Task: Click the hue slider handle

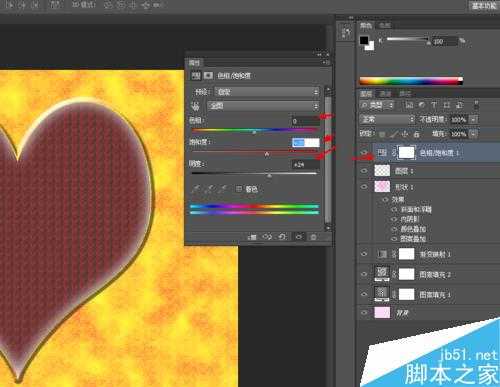Action: (x=254, y=132)
